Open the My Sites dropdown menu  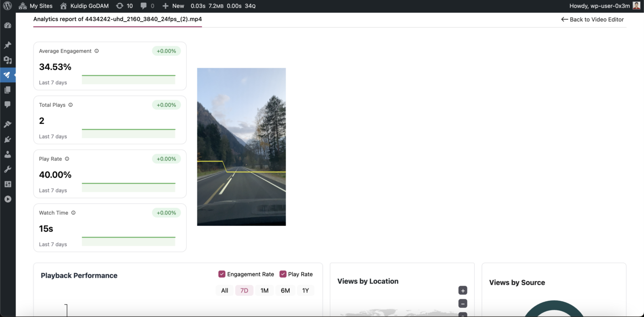35,6
